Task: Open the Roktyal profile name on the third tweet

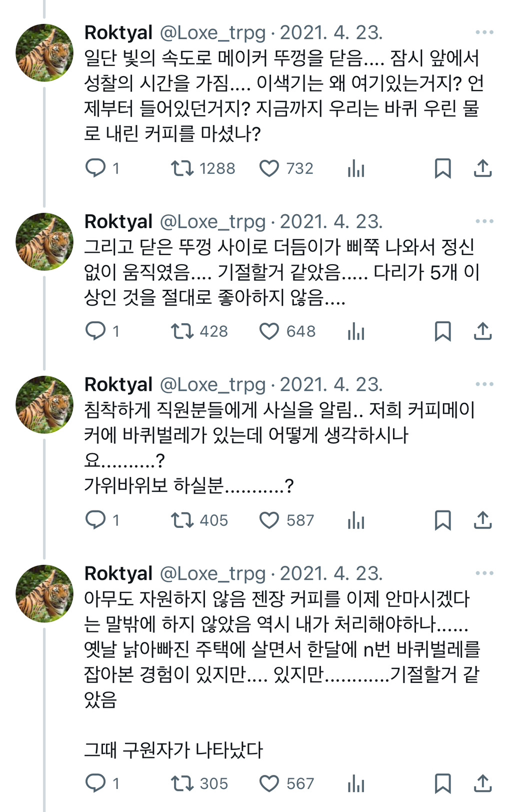Action: click(118, 385)
